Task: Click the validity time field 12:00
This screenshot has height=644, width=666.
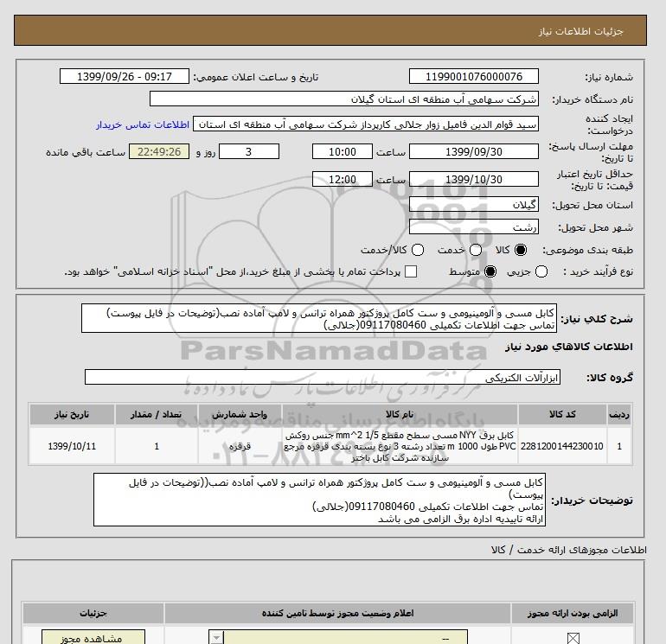Action: point(343,179)
